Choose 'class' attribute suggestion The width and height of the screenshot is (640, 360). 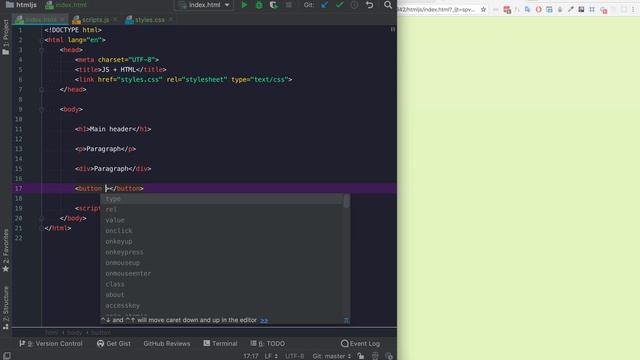tap(222, 284)
